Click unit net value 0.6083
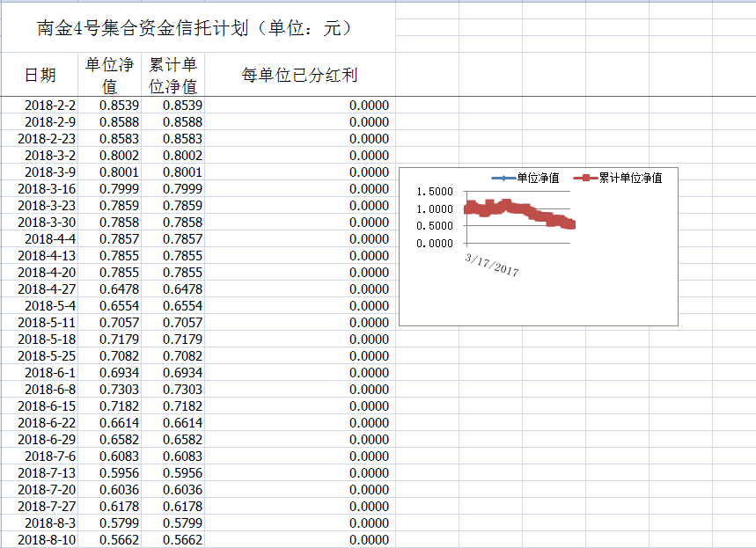This screenshot has width=756, height=548. (x=109, y=456)
